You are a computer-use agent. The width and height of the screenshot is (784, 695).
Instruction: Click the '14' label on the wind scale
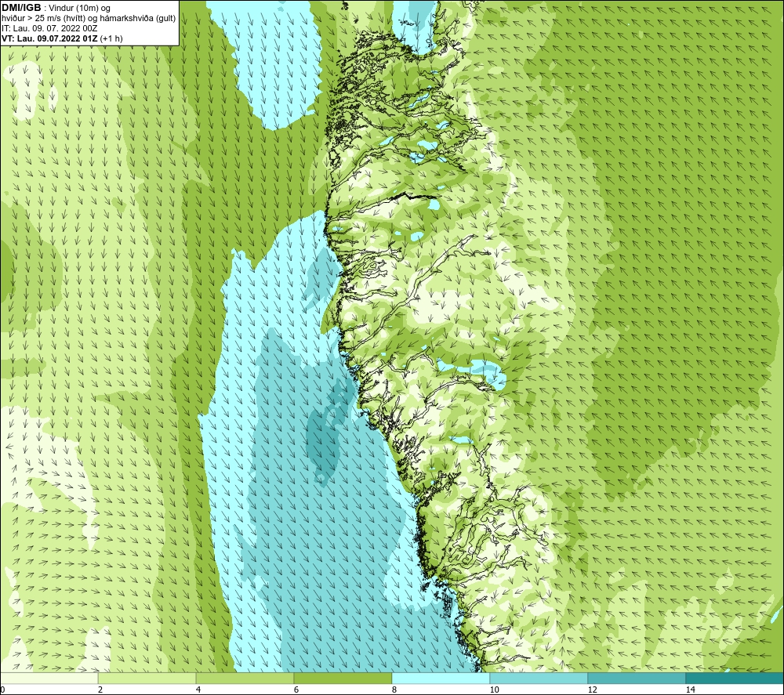pyautogui.click(x=691, y=690)
